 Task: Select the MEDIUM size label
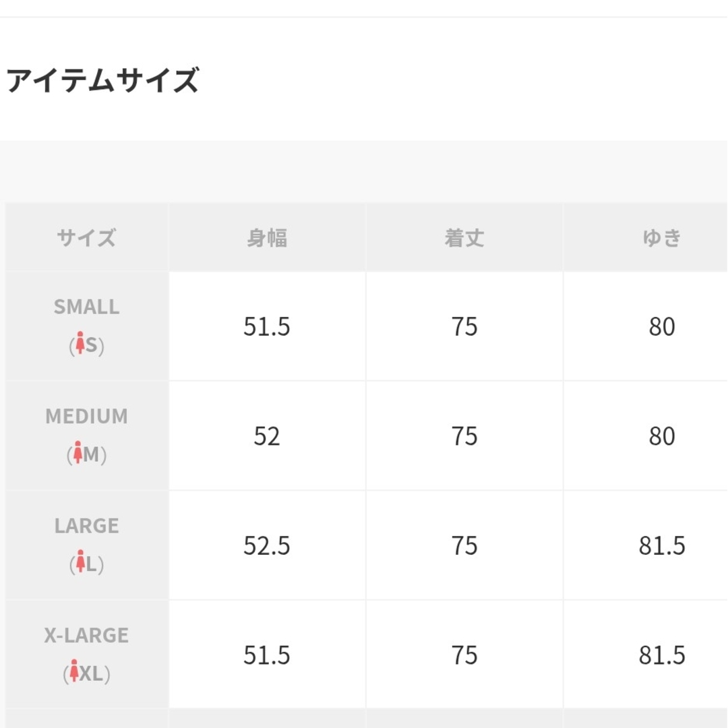click(86, 417)
